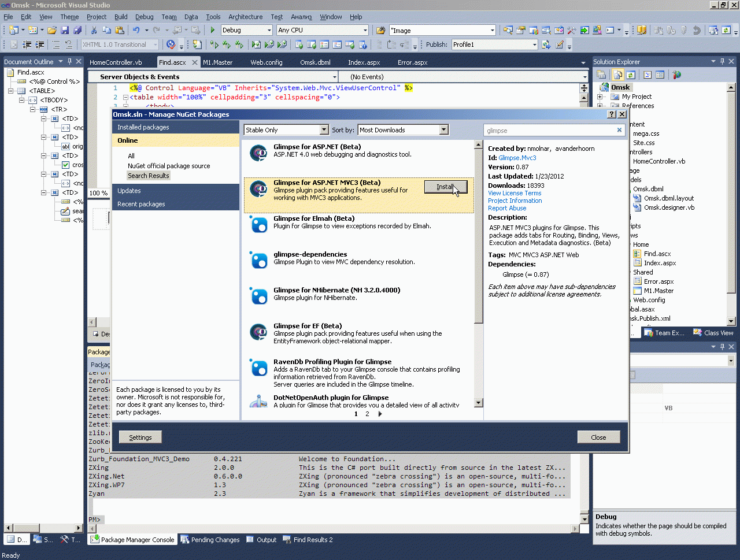Open the Glimpse.Mvc3 Id link

coord(517,158)
